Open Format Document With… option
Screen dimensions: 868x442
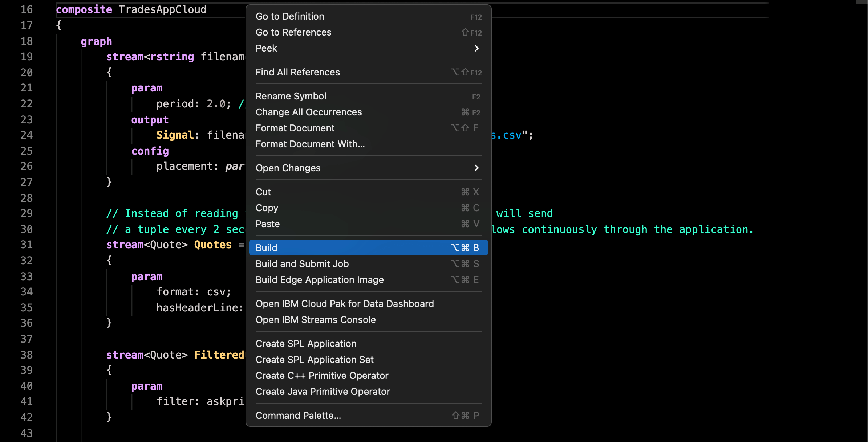click(x=310, y=144)
